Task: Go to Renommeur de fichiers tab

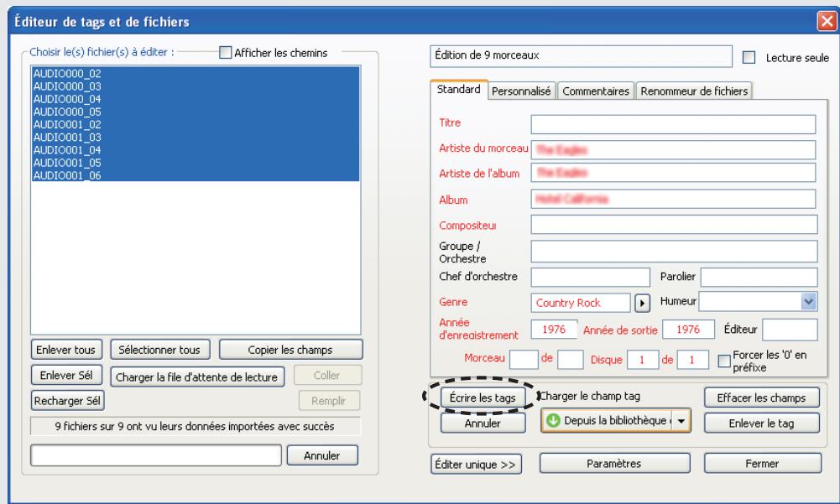Action: [694, 91]
